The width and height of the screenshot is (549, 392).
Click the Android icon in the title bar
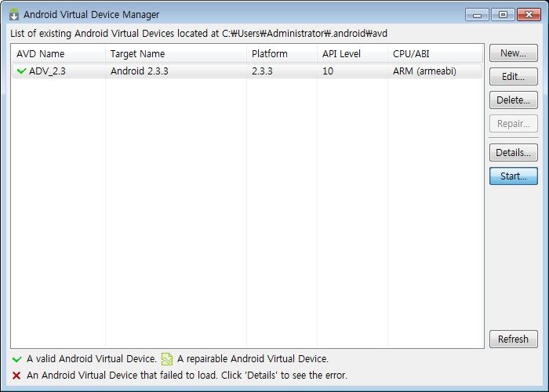pyautogui.click(x=14, y=14)
